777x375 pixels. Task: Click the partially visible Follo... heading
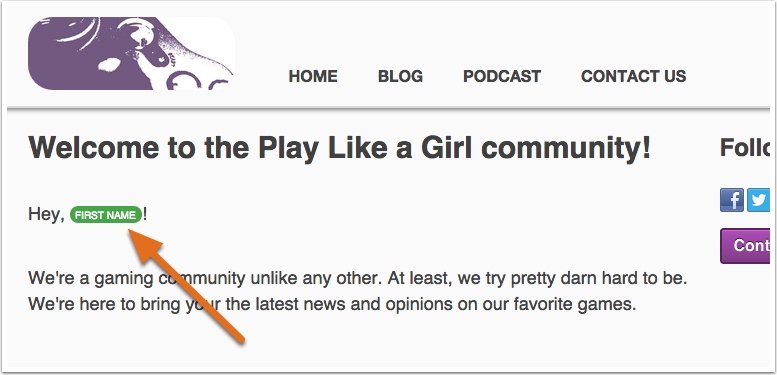[745, 148]
